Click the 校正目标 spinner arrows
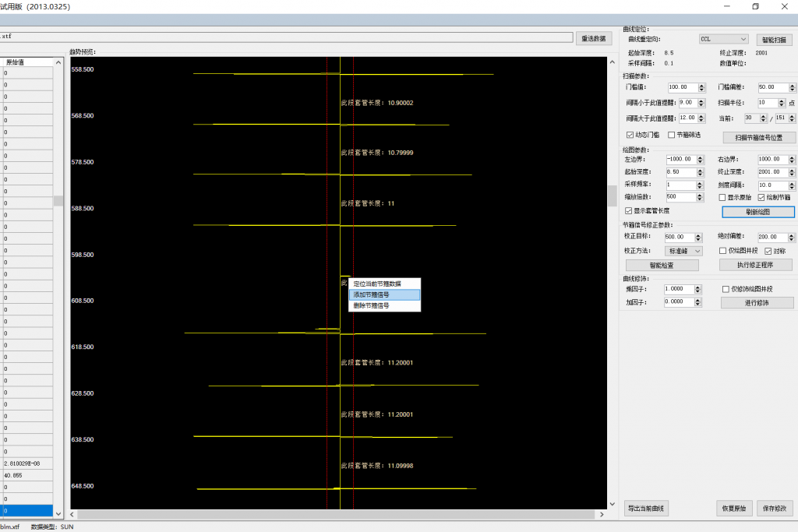Viewport: 798px width, 532px height. coord(698,237)
